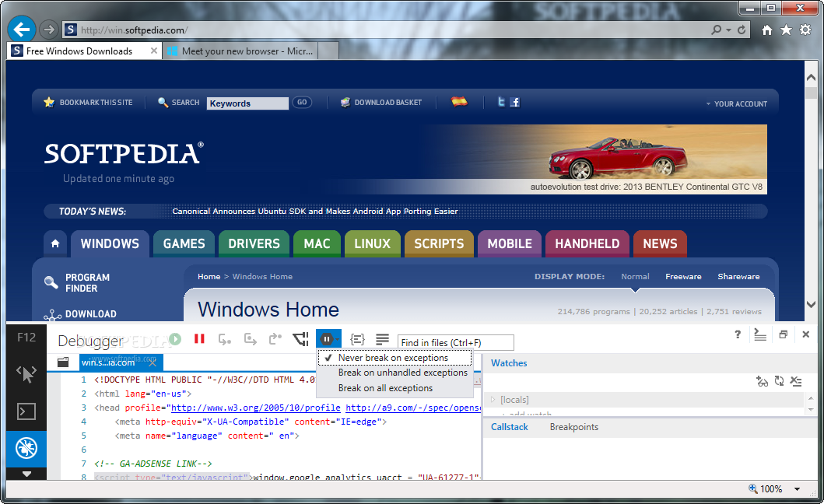Open the Console tool in F12 sidebar
The image size is (824, 504).
tap(26, 411)
